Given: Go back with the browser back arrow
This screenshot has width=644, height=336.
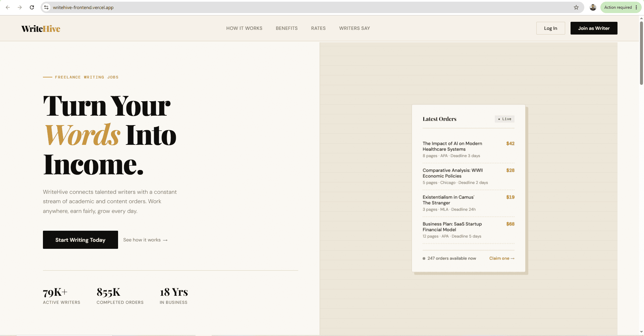Looking at the screenshot, I should coord(8,7).
